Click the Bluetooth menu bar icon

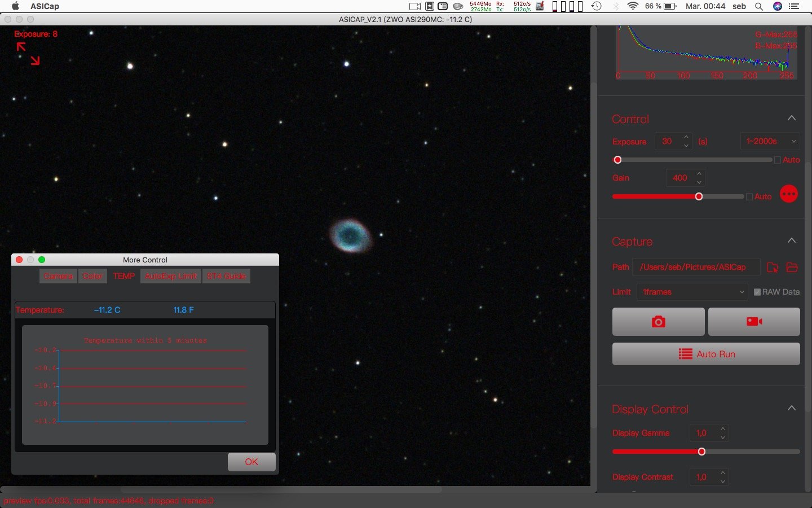(x=616, y=6)
